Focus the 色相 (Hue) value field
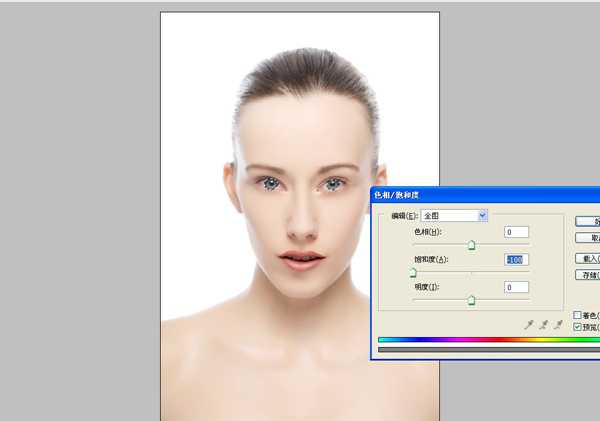Image resolution: width=600 pixels, height=421 pixels. click(x=516, y=232)
